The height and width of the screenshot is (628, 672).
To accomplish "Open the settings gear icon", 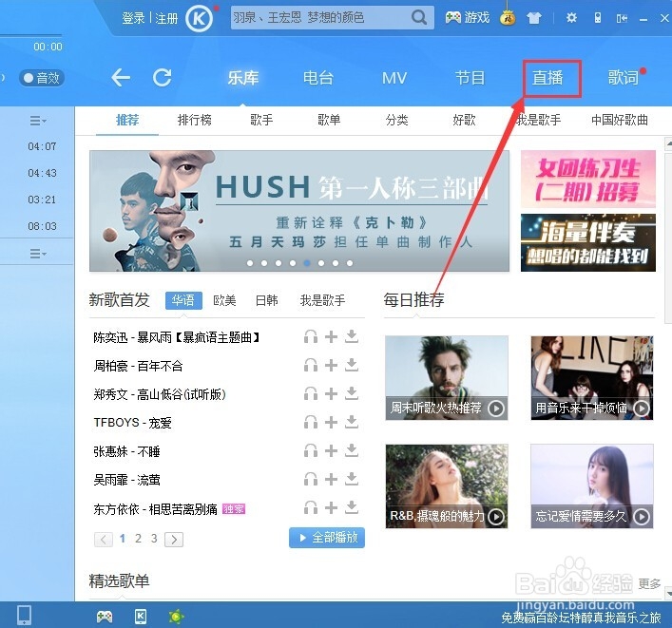I will point(571,18).
